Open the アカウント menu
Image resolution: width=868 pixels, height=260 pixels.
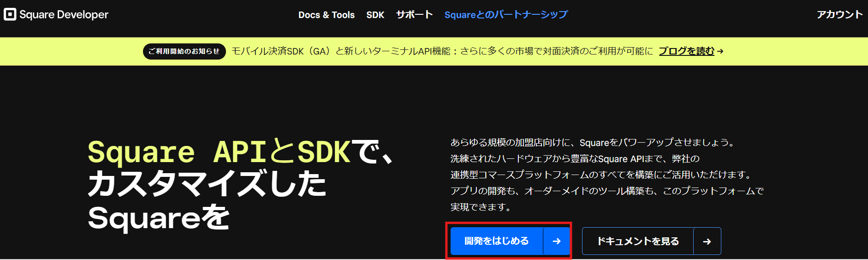[839, 15]
